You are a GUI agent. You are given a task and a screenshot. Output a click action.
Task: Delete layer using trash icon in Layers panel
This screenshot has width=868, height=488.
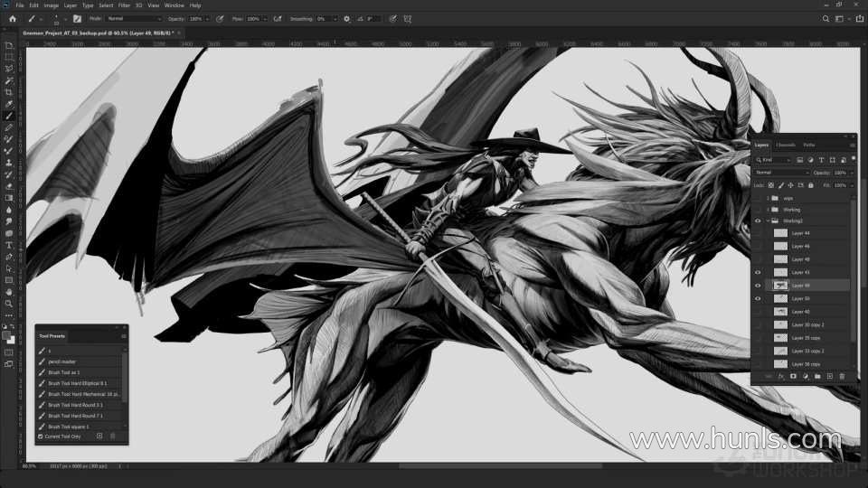(x=842, y=376)
